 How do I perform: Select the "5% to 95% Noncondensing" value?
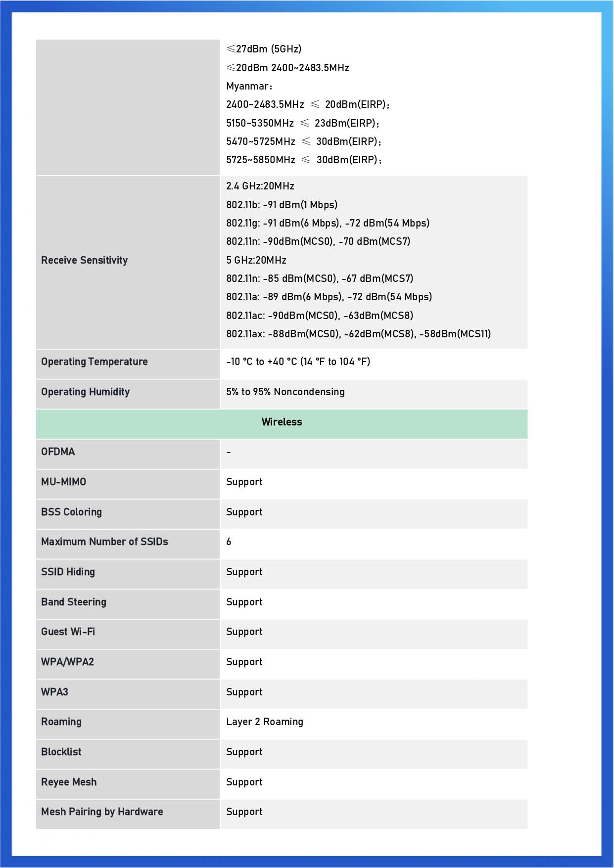click(285, 392)
